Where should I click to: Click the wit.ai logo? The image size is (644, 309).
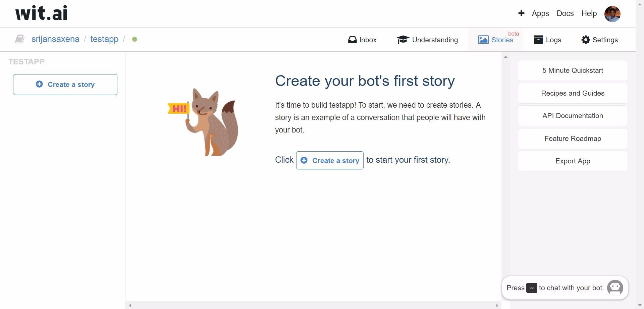41,13
